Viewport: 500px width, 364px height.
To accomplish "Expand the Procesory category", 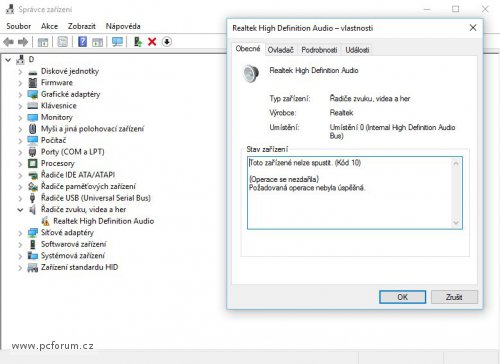I will point(20,164).
